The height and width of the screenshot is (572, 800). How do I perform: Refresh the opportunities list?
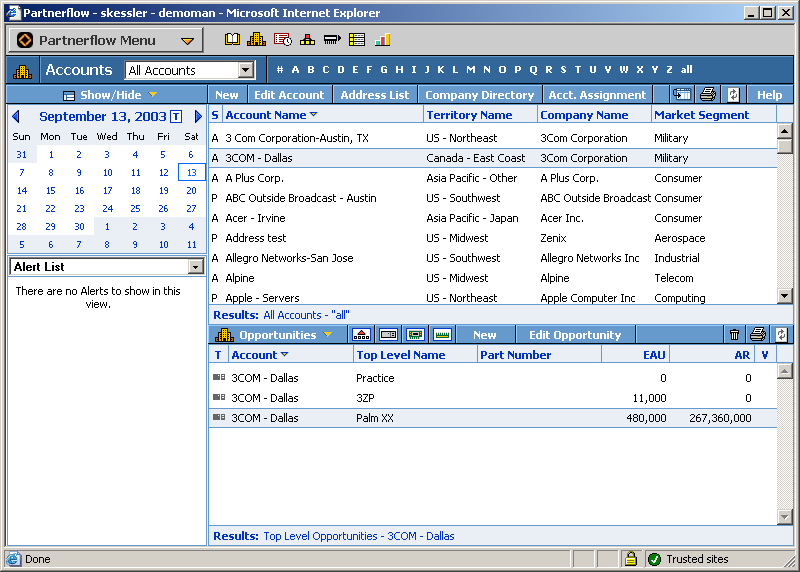coord(782,335)
